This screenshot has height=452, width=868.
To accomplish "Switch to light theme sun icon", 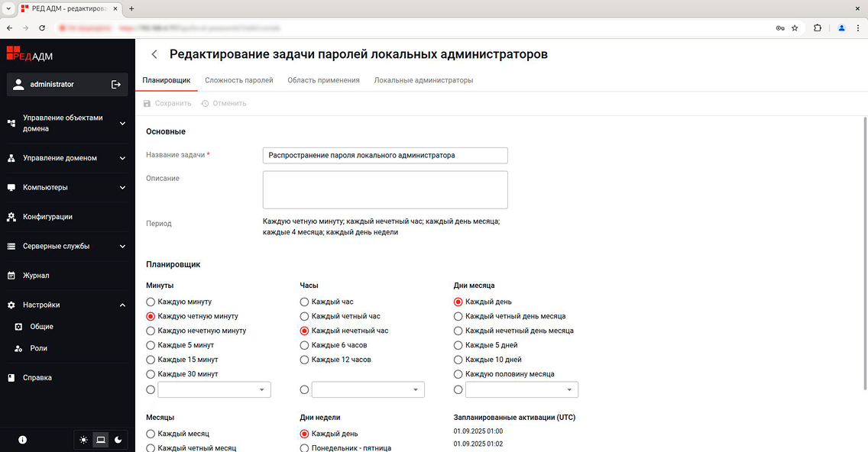I will (x=83, y=440).
